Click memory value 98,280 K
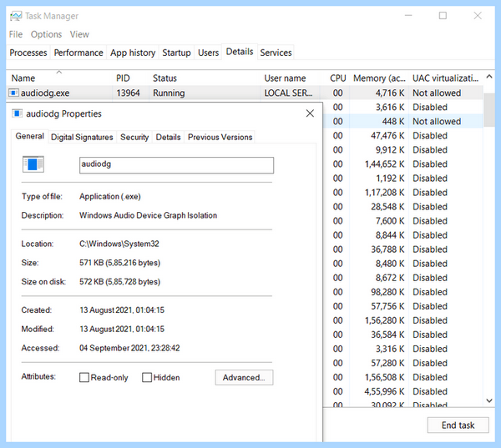The height and width of the screenshot is (448, 501). (387, 292)
